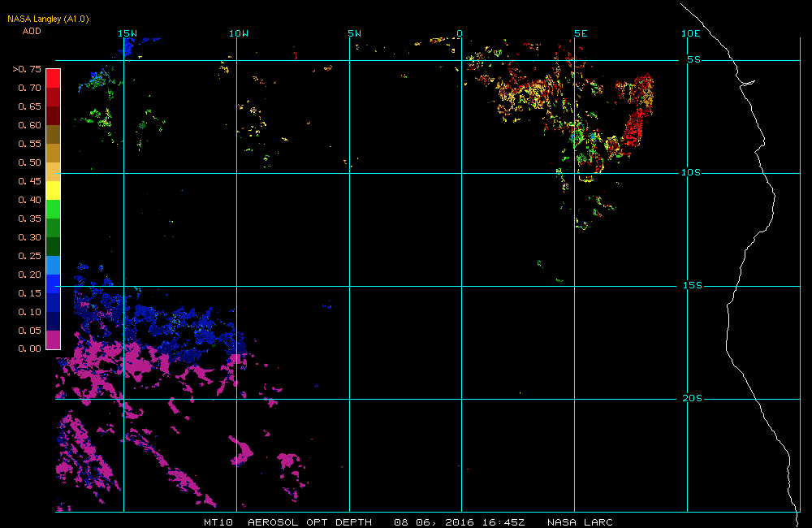Click the 'NASA LARC' caption text
Viewport: 812px width, 528px height.
point(580,522)
